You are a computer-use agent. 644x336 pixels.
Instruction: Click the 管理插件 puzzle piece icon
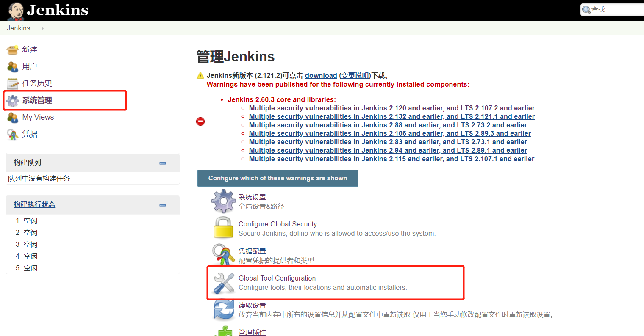223,331
